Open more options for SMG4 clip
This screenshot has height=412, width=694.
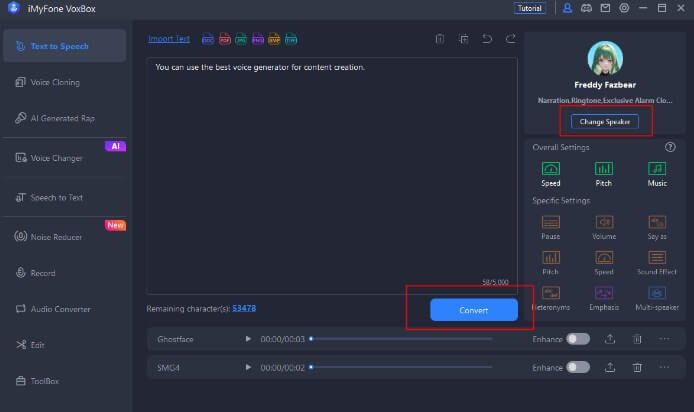click(x=664, y=367)
